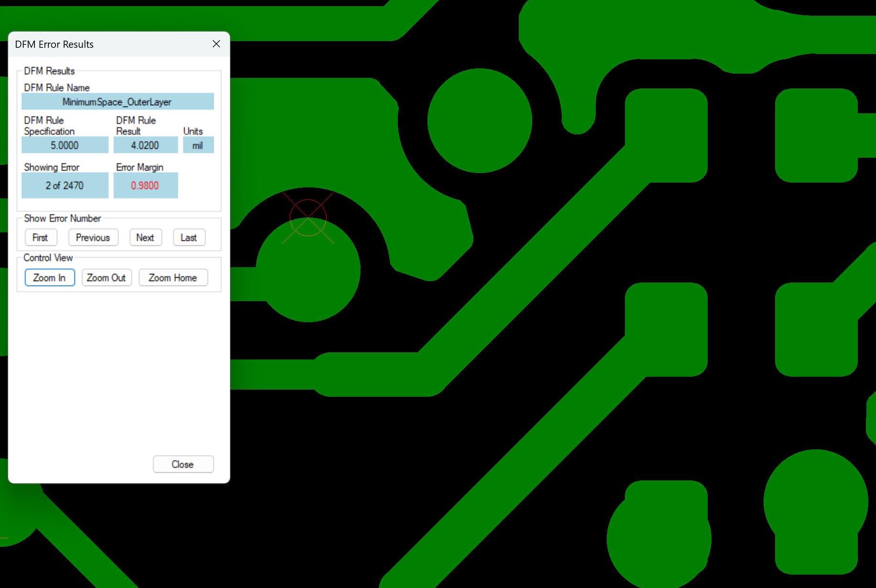
Task: Go to the Previous error
Action: click(93, 238)
